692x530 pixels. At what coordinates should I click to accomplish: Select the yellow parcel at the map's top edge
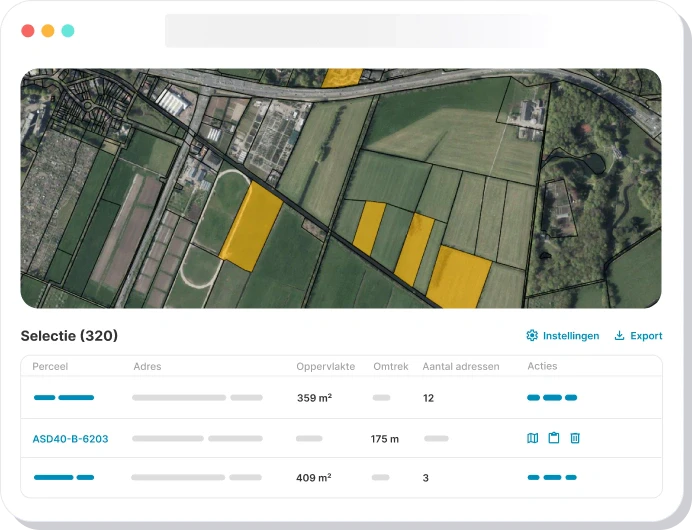342,78
